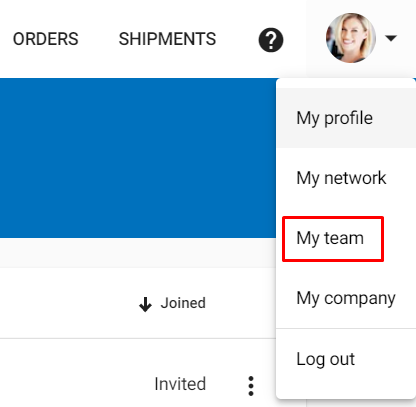This screenshot has height=407, width=416.
Task: Click the divider above Log out
Action: 346,328
